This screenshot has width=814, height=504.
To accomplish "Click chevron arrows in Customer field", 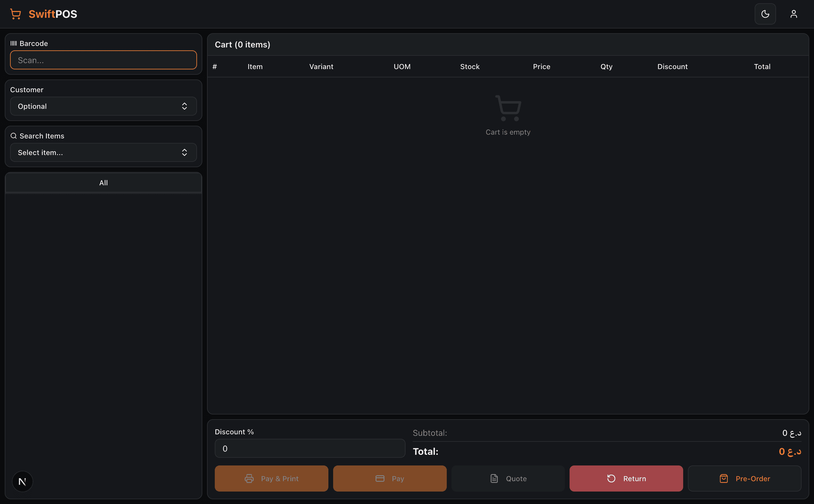I will pos(185,106).
